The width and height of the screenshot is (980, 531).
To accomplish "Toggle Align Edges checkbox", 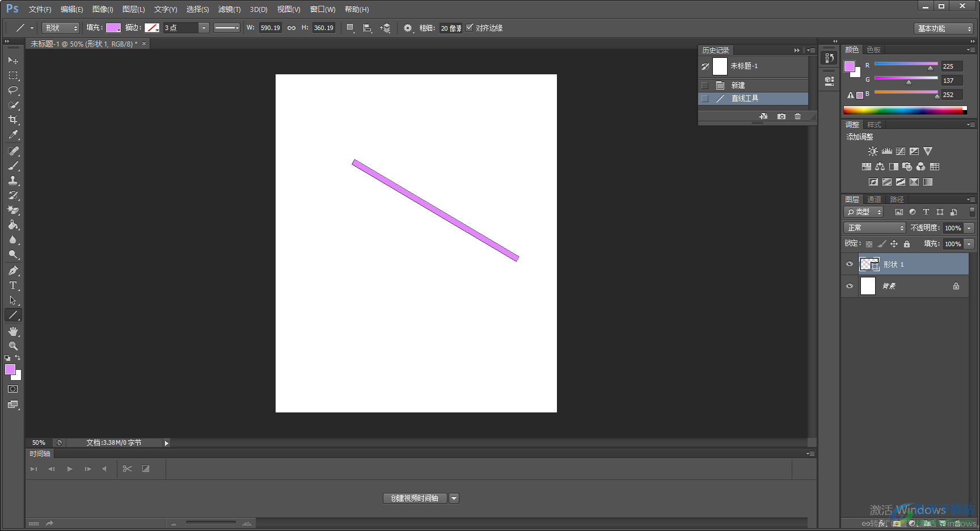I will (470, 27).
